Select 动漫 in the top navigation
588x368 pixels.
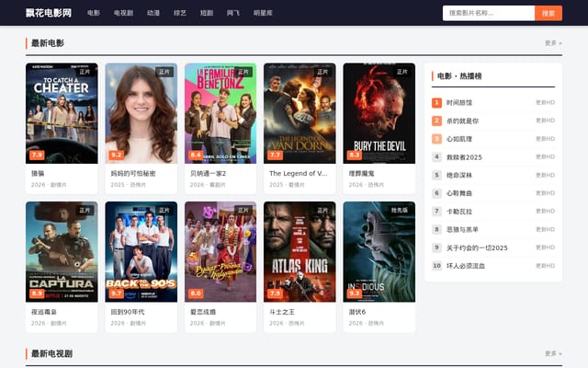coord(153,13)
